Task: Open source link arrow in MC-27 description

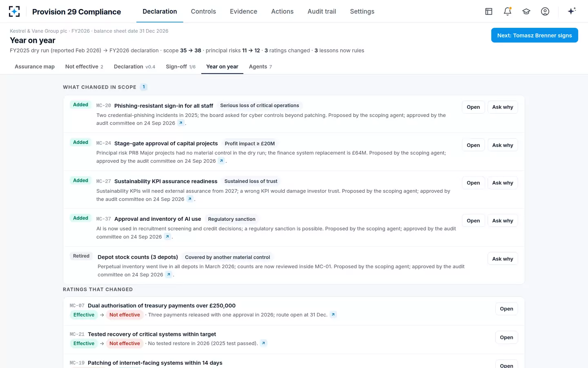Action: click(x=190, y=199)
